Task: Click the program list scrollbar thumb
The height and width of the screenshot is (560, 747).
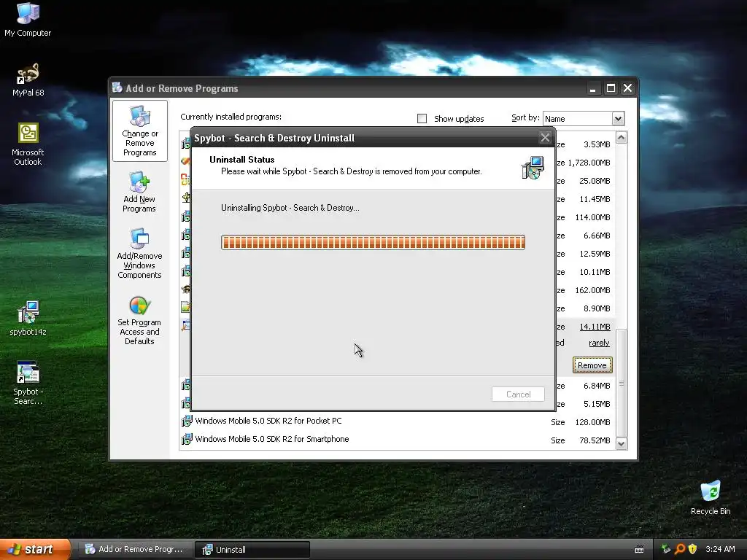Action: 622,383
